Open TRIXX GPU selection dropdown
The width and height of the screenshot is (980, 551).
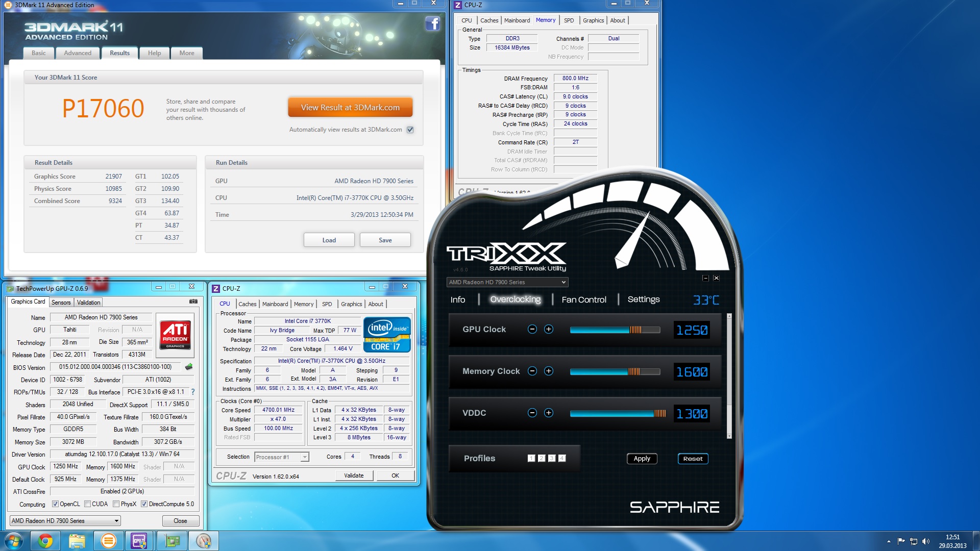(507, 282)
